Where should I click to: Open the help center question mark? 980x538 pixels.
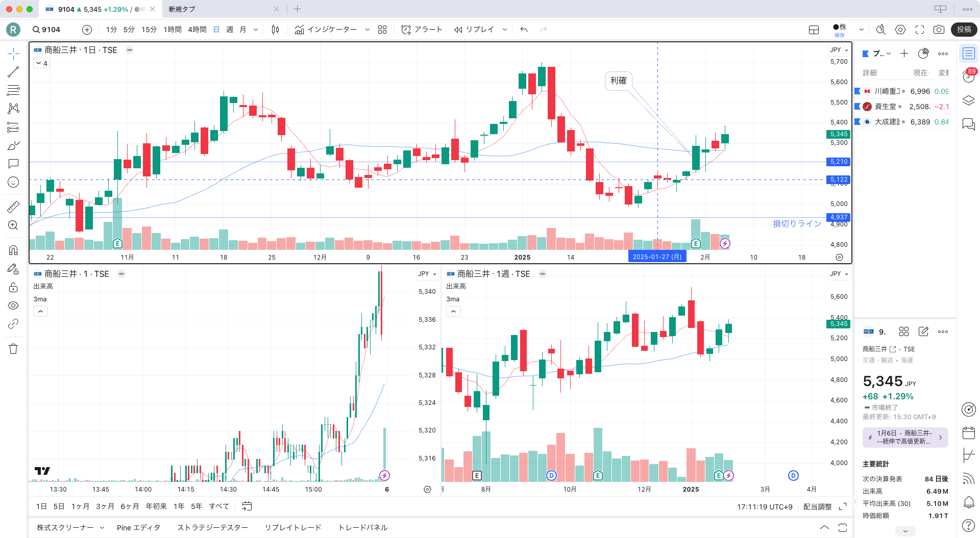point(969,525)
